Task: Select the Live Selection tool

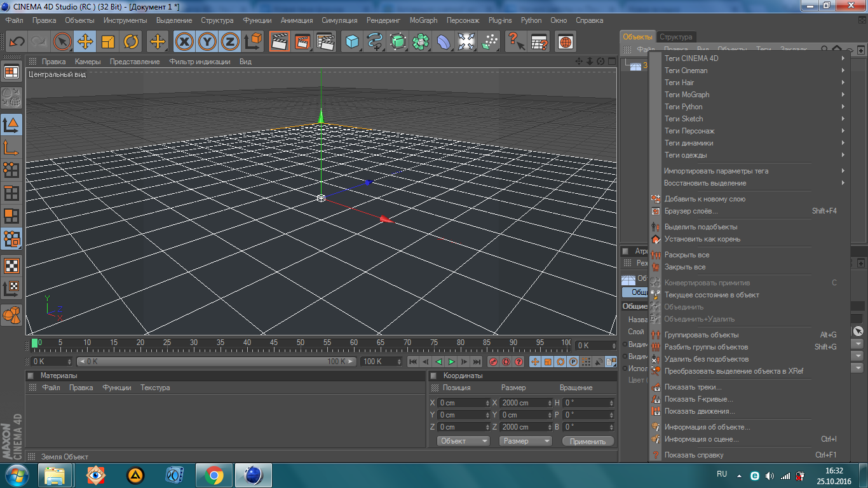Action: click(62, 42)
